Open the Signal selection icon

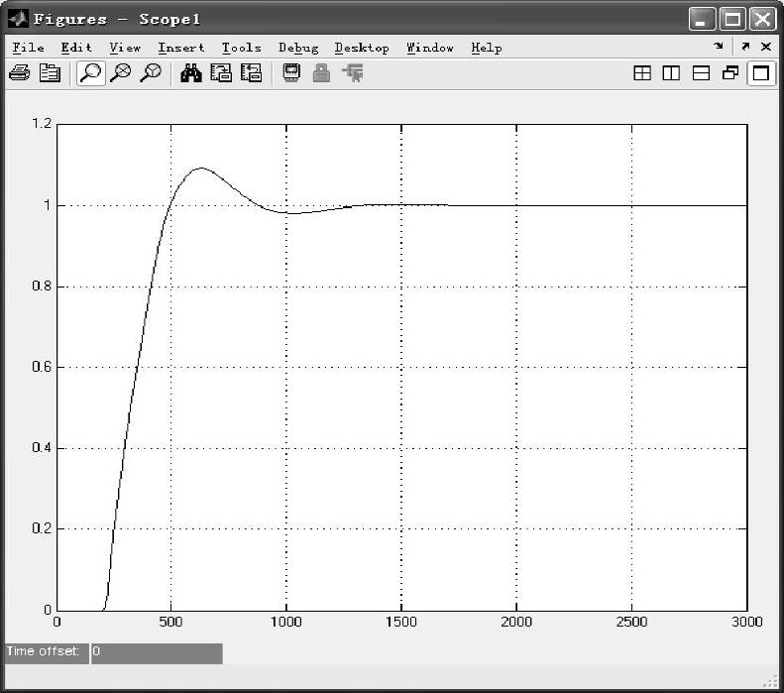352,73
